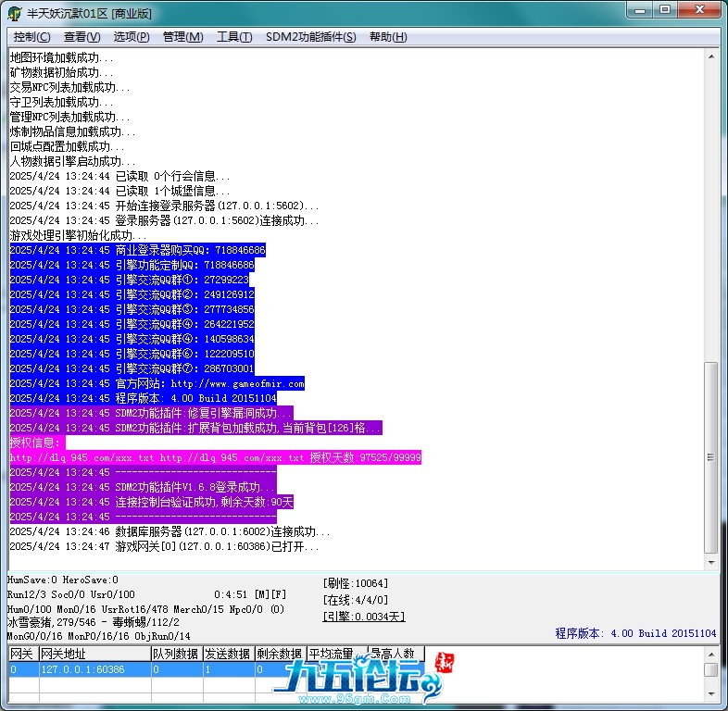Click the 数据库服务器 连接成功 log line
This screenshot has height=711, width=728.
click(169, 531)
